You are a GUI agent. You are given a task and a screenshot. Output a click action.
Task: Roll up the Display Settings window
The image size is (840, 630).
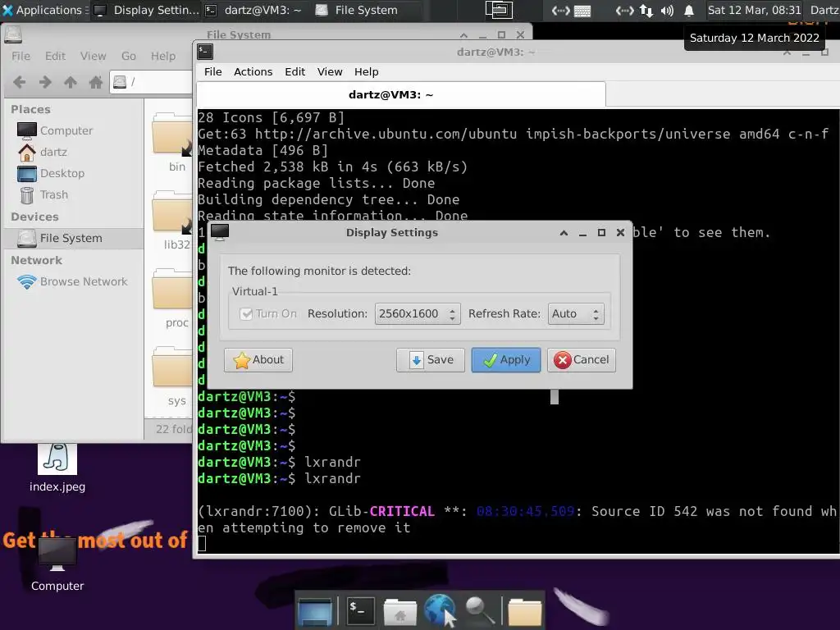(x=564, y=232)
